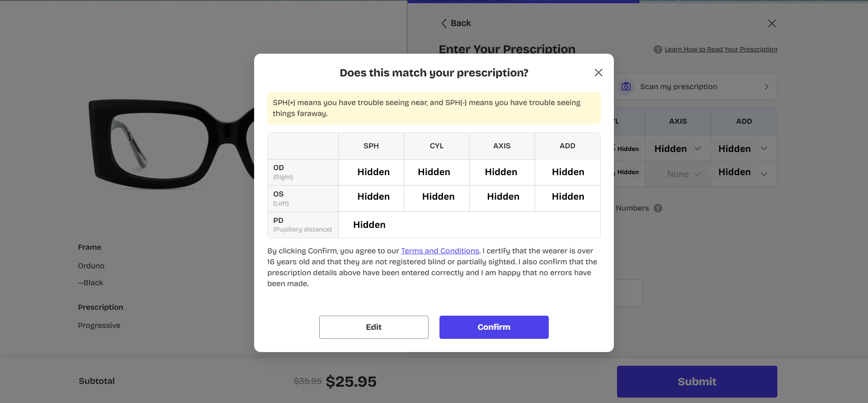Viewport: 868px width, 403px height.
Task: Click the Confirm button
Action: 494,327
